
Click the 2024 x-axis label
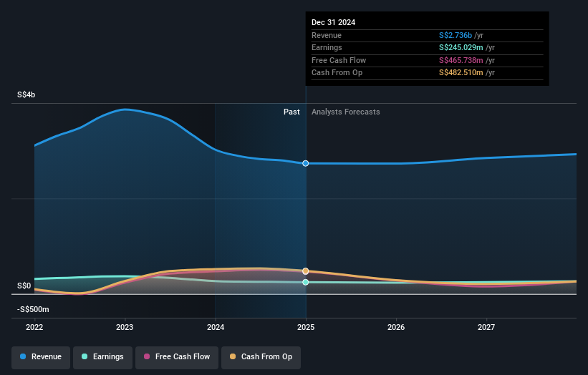pyautogui.click(x=216, y=328)
